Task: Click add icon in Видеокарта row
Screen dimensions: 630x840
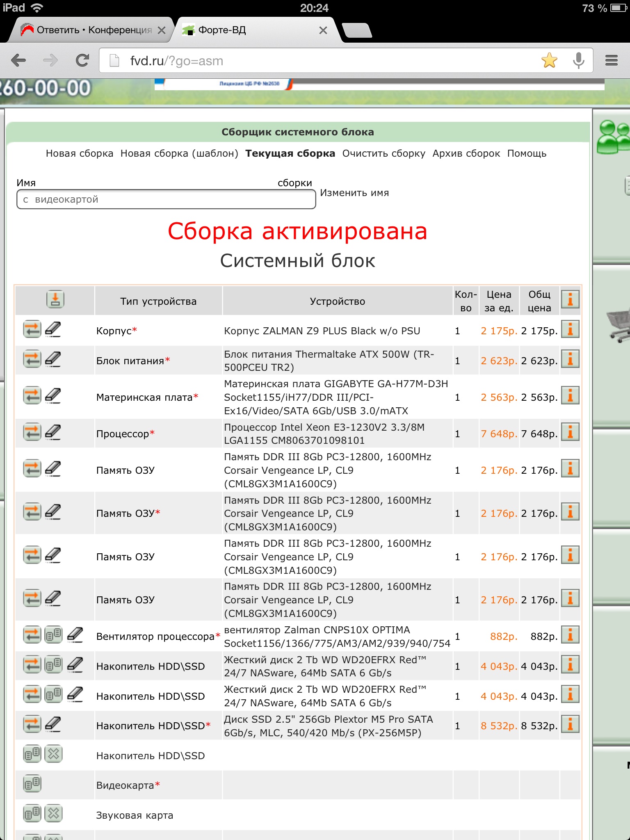Action: [x=32, y=783]
